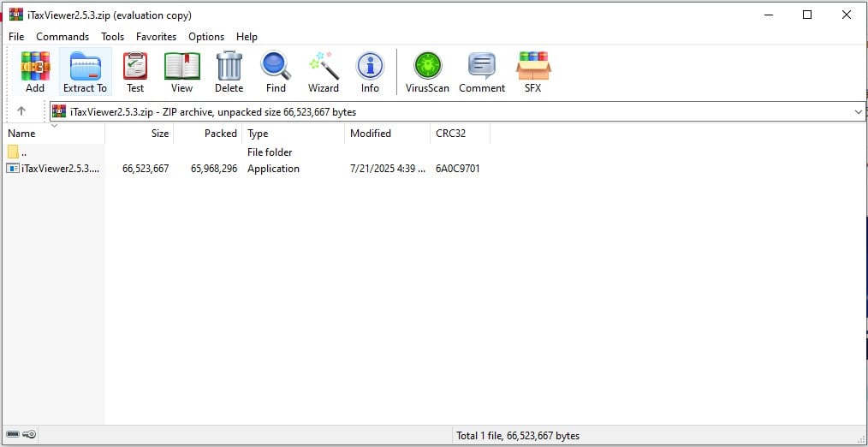The image size is (868, 447).
Task: Sort by the Modified column header
Action: [x=388, y=134]
